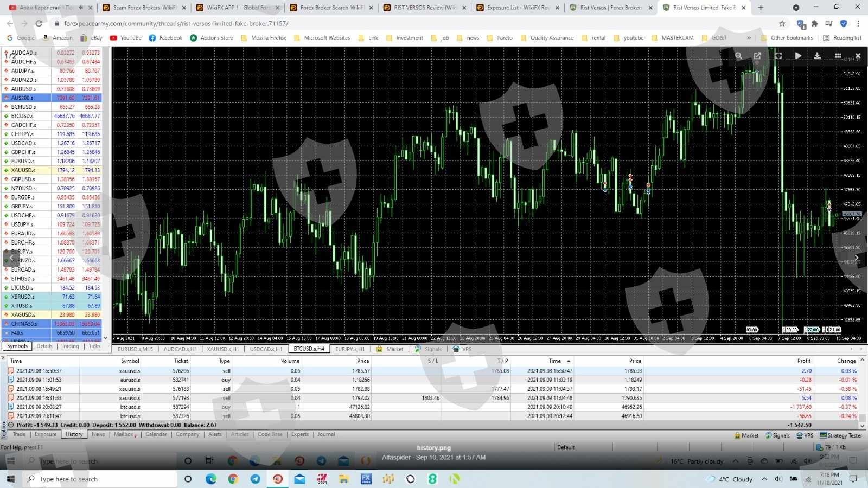The image size is (868, 488).
Task: Zoom the image with the magnifier icon
Action: [738, 56]
